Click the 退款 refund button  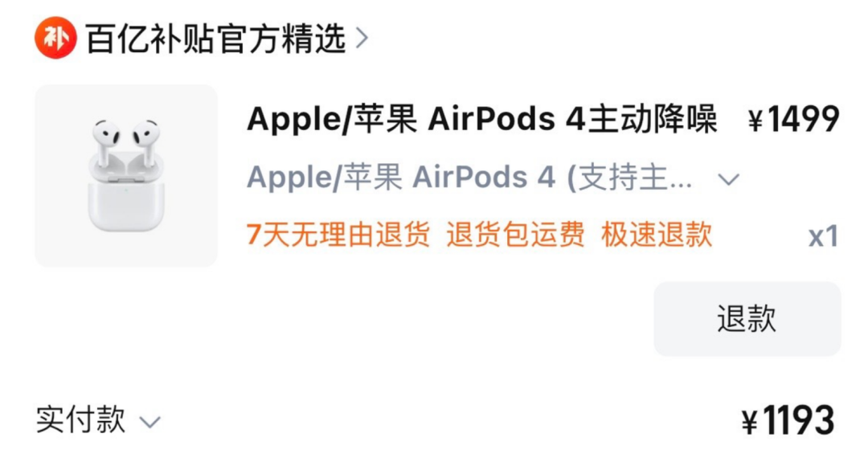point(747,319)
